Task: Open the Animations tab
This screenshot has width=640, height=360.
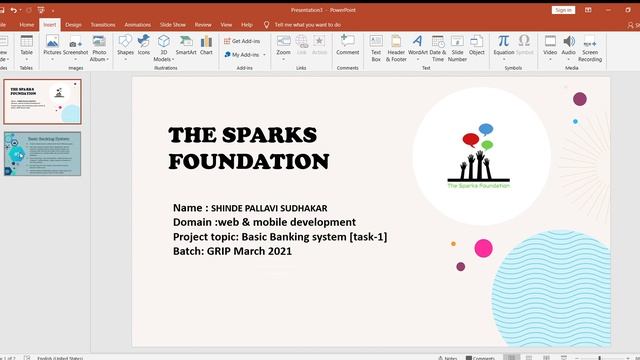Action: pyautogui.click(x=138, y=25)
